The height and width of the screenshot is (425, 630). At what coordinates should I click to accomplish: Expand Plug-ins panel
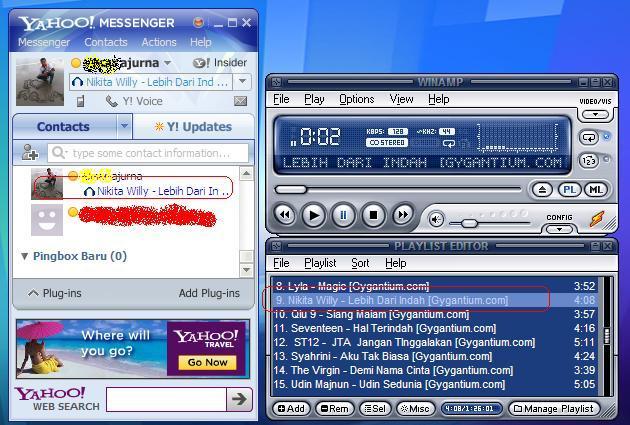54,293
